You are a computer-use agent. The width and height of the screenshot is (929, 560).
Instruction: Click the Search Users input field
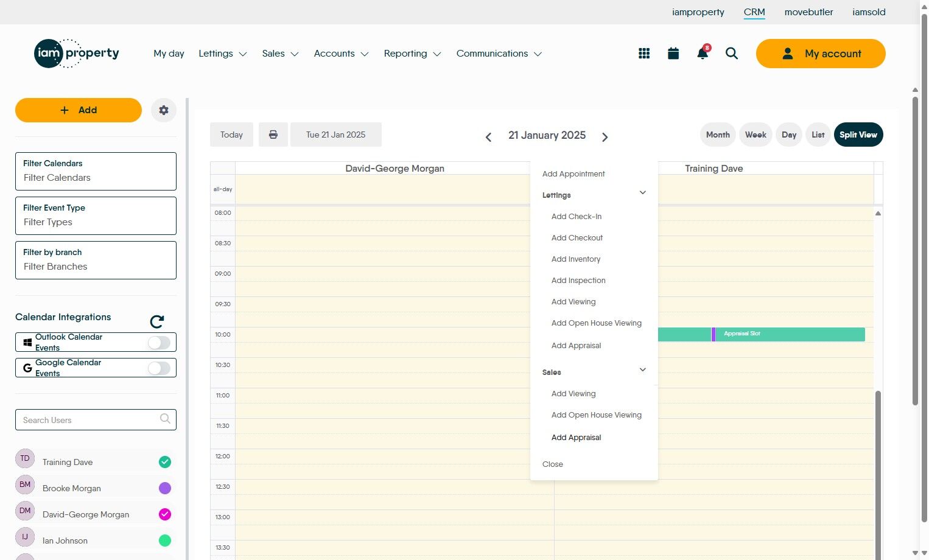pyautogui.click(x=96, y=419)
